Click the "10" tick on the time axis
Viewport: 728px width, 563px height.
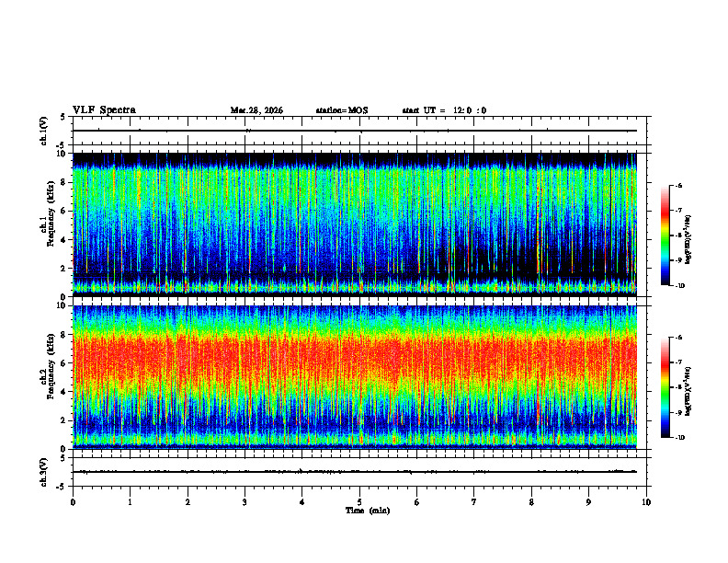coord(646,502)
